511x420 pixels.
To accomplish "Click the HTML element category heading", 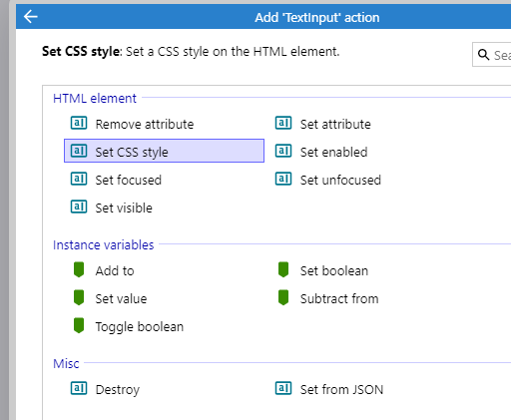I will click(95, 99).
